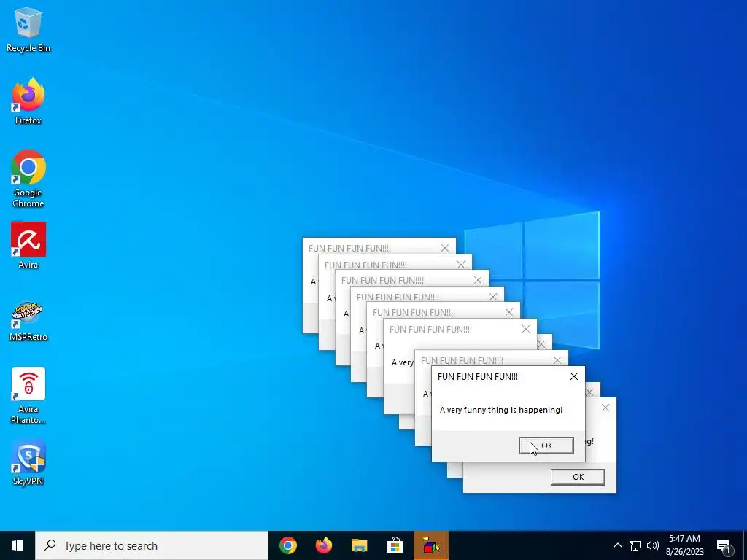Select the Avira antivirus desktop icon
Screen dimensions: 747x560
pyautogui.click(x=28, y=246)
